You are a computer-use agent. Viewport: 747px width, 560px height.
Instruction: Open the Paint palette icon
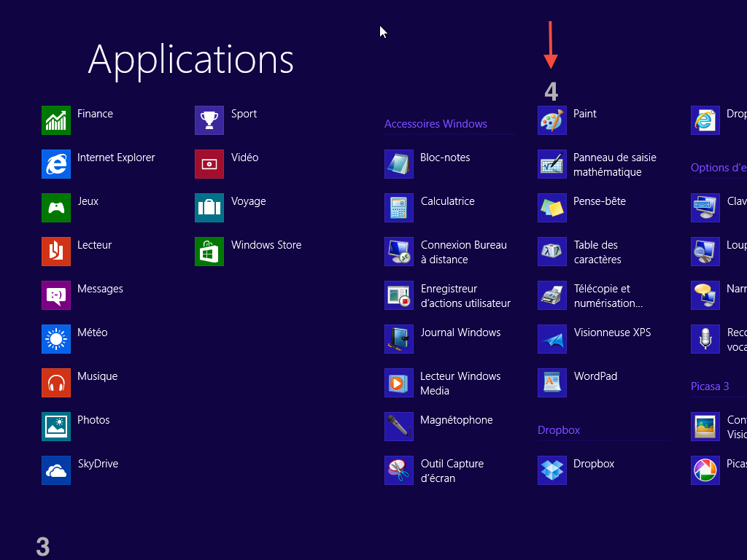552,120
